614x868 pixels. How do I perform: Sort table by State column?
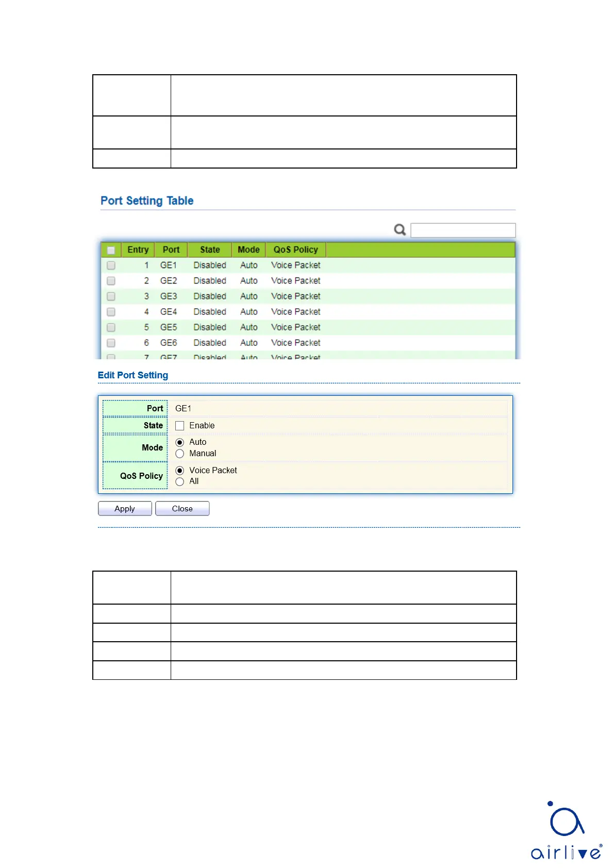click(210, 250)
